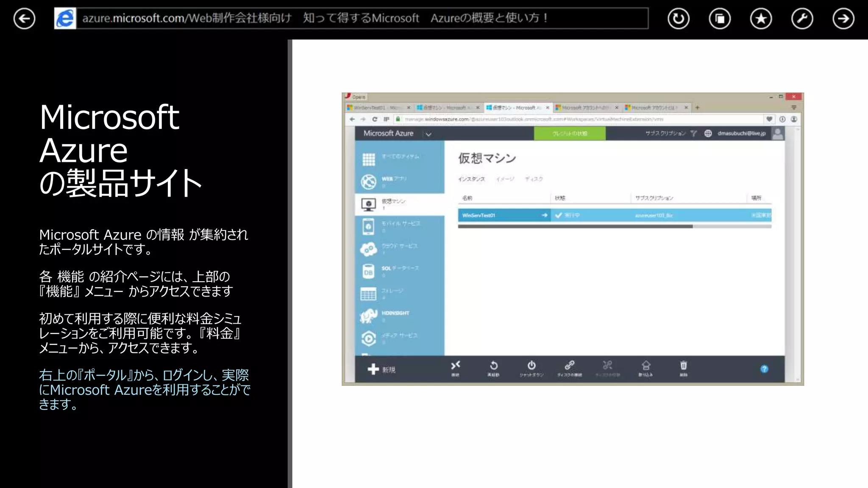Select the ディスク sub-tab

click(534, 179)
